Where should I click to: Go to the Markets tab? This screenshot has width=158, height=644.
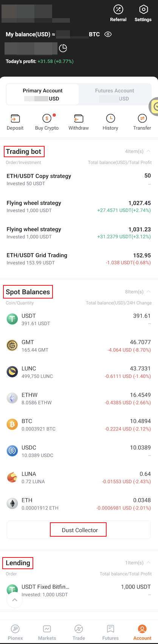tap(47, 632)
